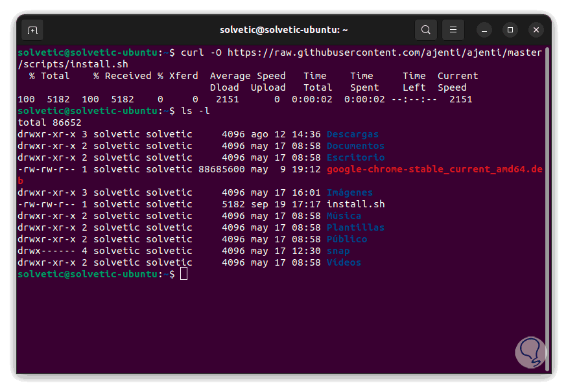Click the timestamp '17:17' of install.sh

[x=306, y=204]
